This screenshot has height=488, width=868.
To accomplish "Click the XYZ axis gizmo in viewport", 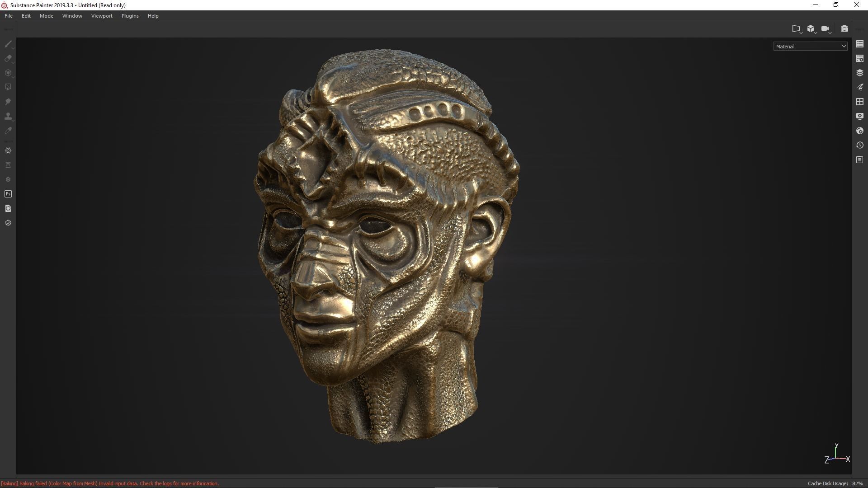I will click(x=837, y=454).
